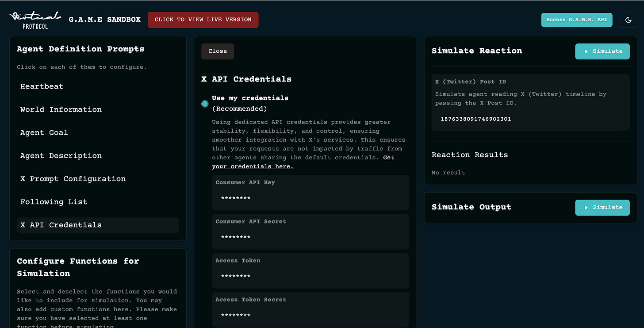Select X API Credentials in sidebar
Screen dimensions: 644x328
click(98, 225)
